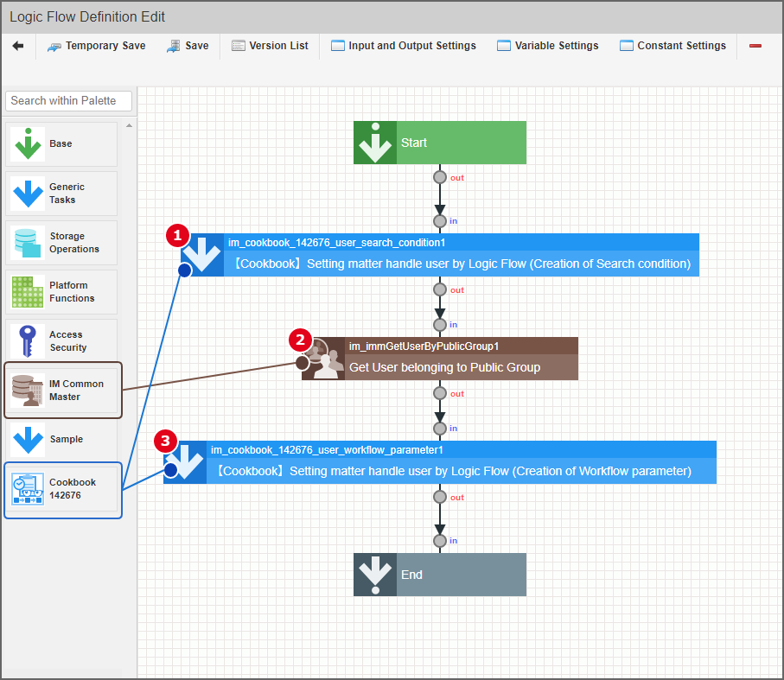Click the Temporary Save button

click(96, 46)
